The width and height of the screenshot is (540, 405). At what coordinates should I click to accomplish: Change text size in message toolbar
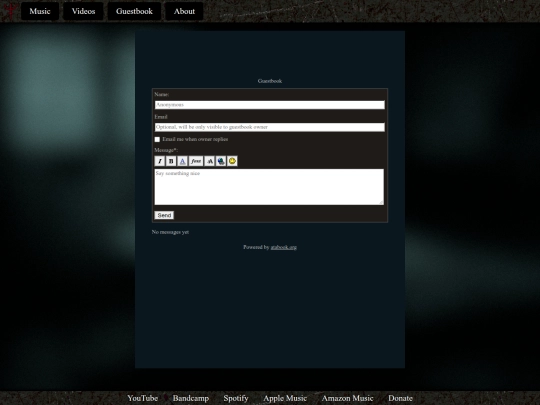click(x=209, y=161)
